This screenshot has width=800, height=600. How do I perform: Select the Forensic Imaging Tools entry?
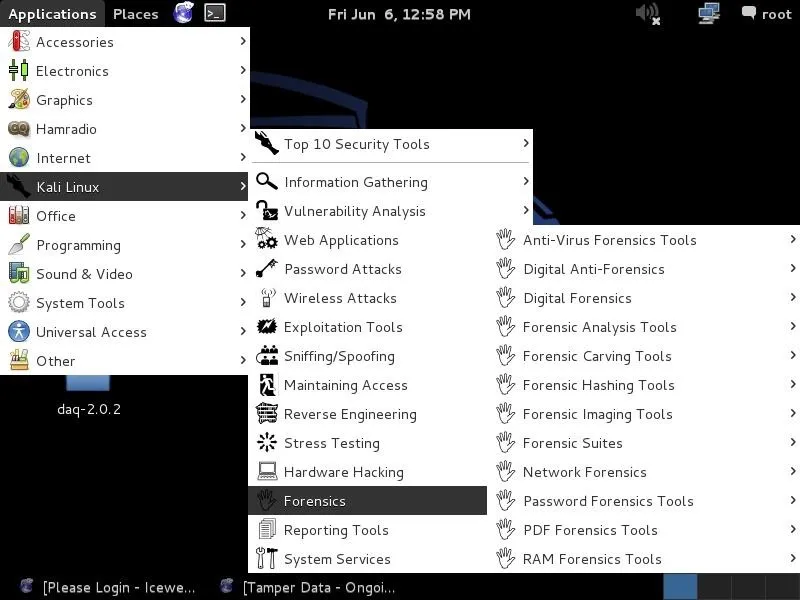pos(597,414)
